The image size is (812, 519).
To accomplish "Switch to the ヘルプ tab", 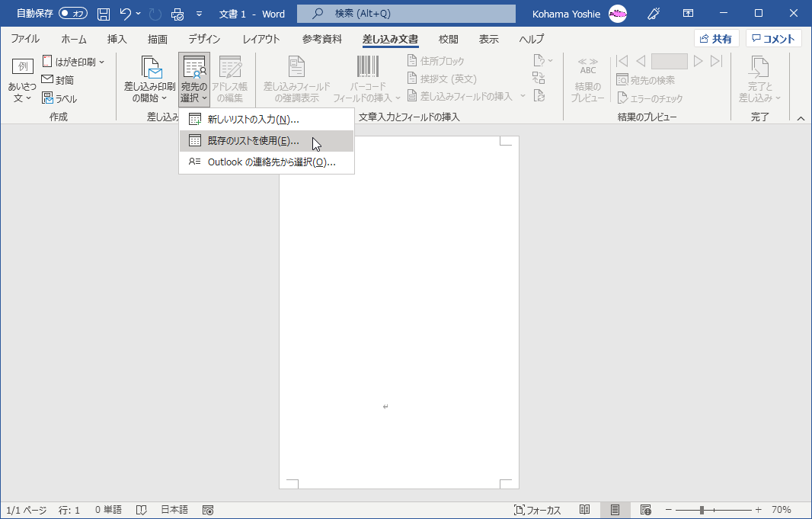I will [x=532, y=39].
